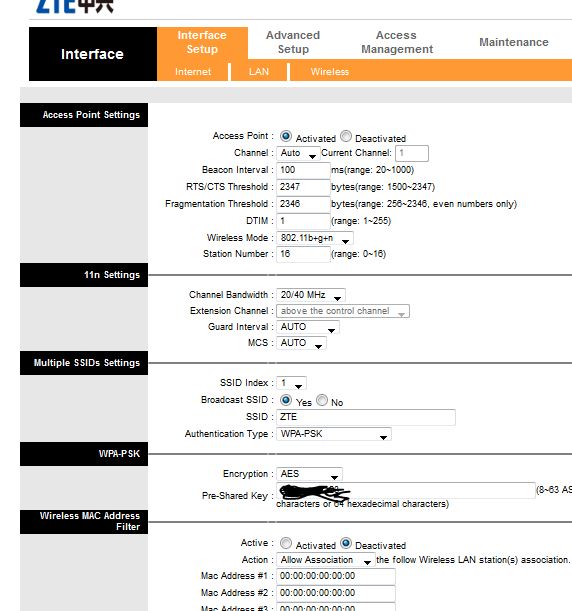This screenshot has height=611, width=572.
Task: Expand the Wireless Mode dropdown
Action: (315, 238)
